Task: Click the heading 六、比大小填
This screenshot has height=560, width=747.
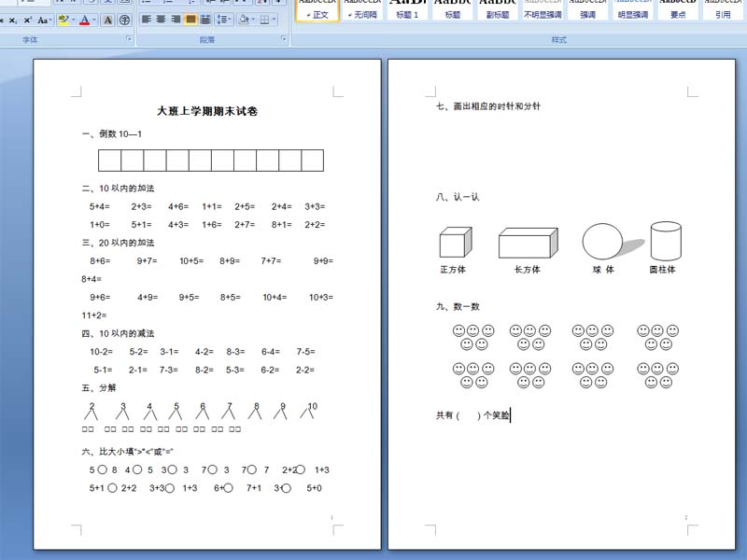Action: tap(127, 452)
